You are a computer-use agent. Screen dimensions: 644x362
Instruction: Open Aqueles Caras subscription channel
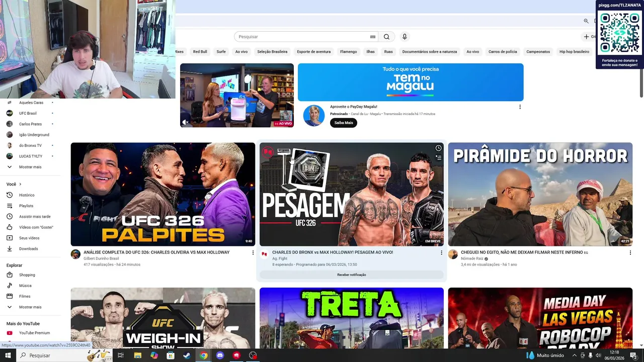[30, 103]
